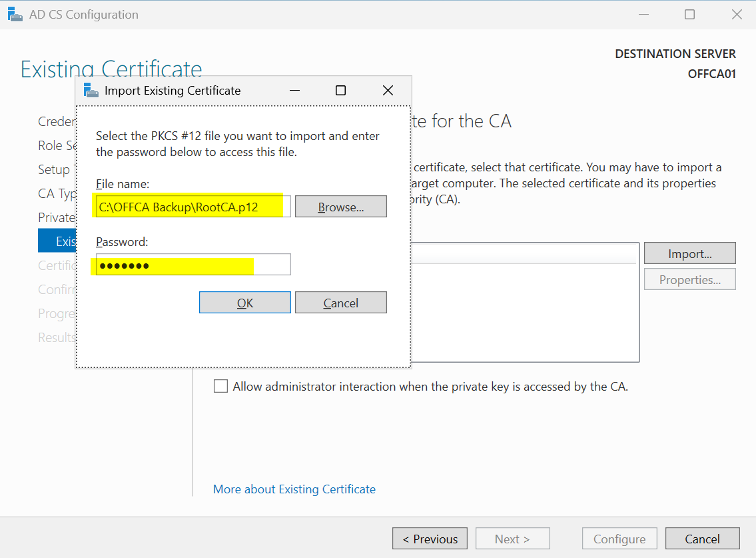Viewport: 756px width, 558px height.
Task: Focus the Password field
Action: pyautogui.click(x=193, y=265)
